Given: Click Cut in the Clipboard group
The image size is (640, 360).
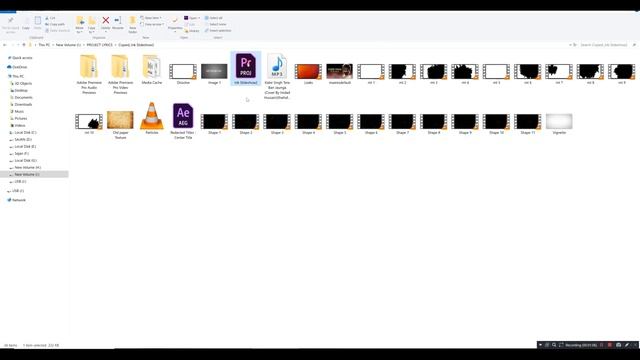Looking at the screenshot, I should point(50,18).
